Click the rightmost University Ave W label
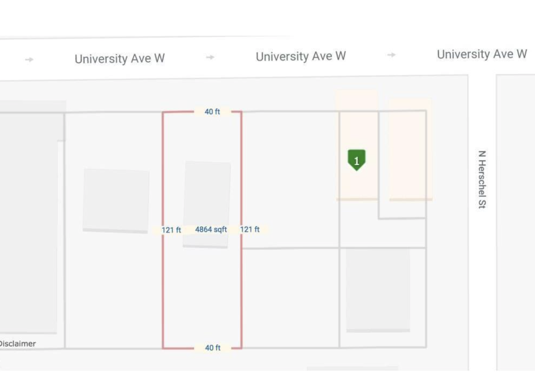 click(x=482, y=54)
